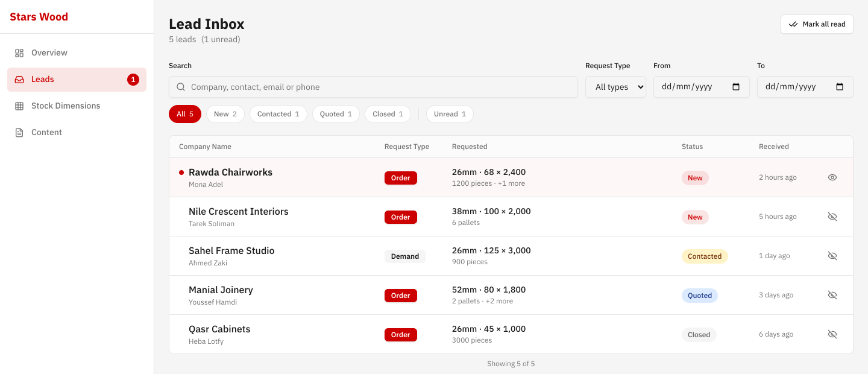Select the Quoted filter chip
Image resolution: width=868 pixels, height=374 pixels.
(x=336, y=114)
